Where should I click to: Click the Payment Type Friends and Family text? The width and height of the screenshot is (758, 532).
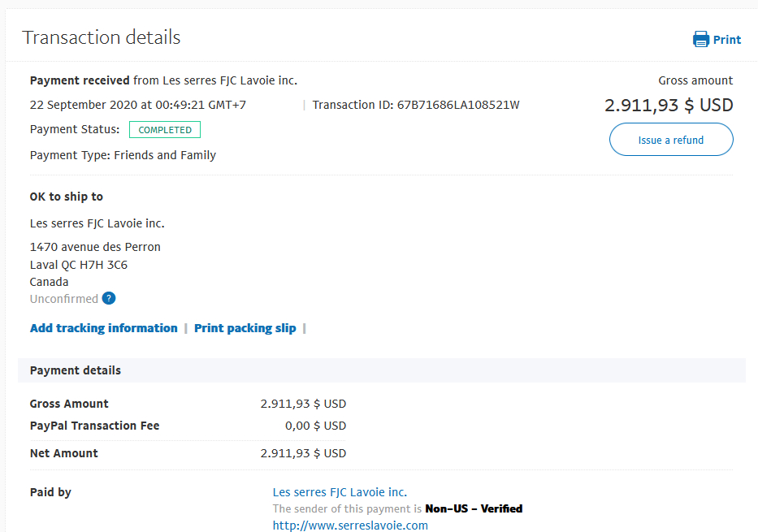pos(123,155)
